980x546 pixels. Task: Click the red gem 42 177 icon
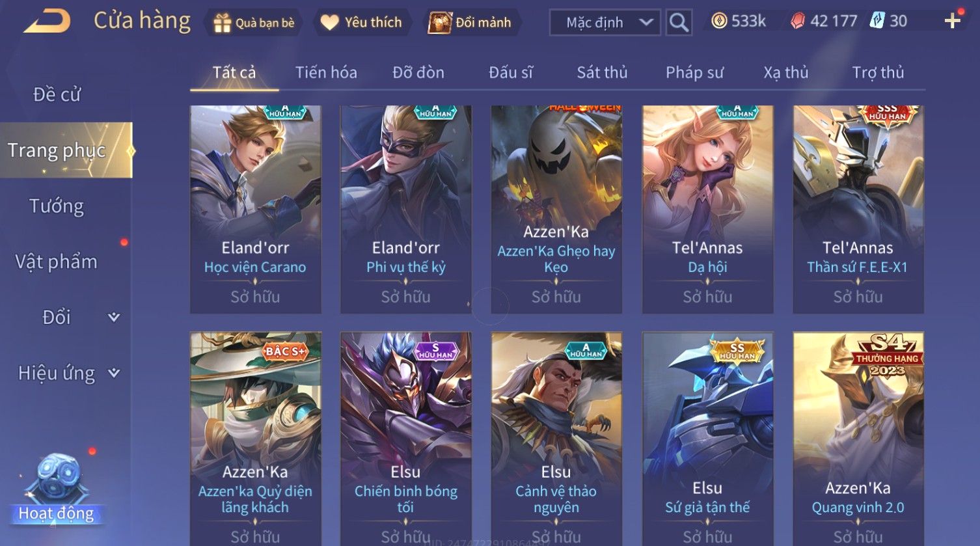click(798, 21)
